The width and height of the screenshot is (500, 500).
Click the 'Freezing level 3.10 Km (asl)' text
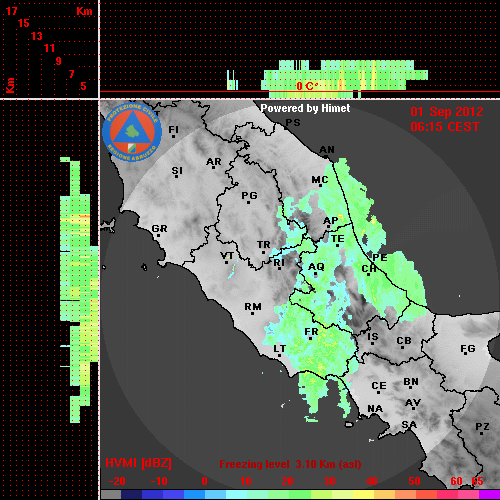coord(290,464)
